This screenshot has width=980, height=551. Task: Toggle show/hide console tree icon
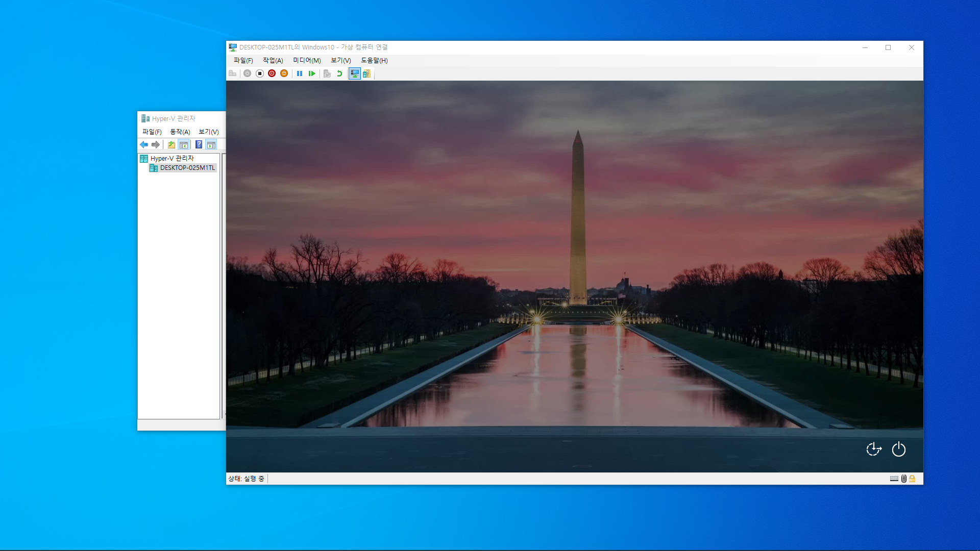click(184, 145)
